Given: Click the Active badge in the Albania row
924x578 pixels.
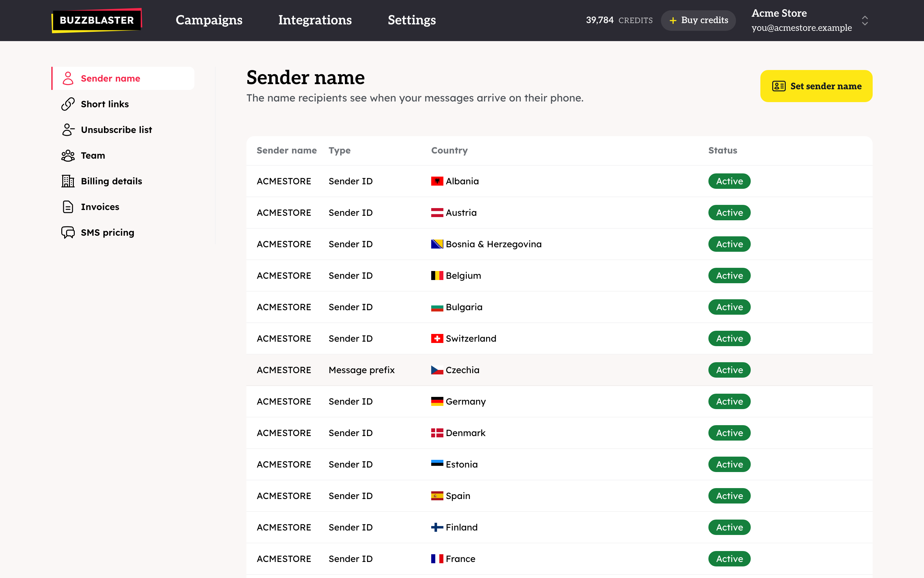Looking at the screenshot, I should coord(729,181).
